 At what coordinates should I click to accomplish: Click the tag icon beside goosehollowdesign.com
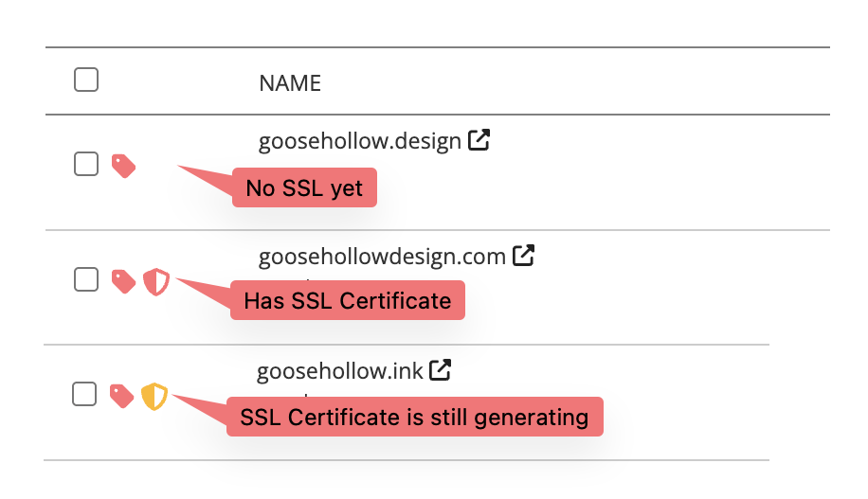123,281
